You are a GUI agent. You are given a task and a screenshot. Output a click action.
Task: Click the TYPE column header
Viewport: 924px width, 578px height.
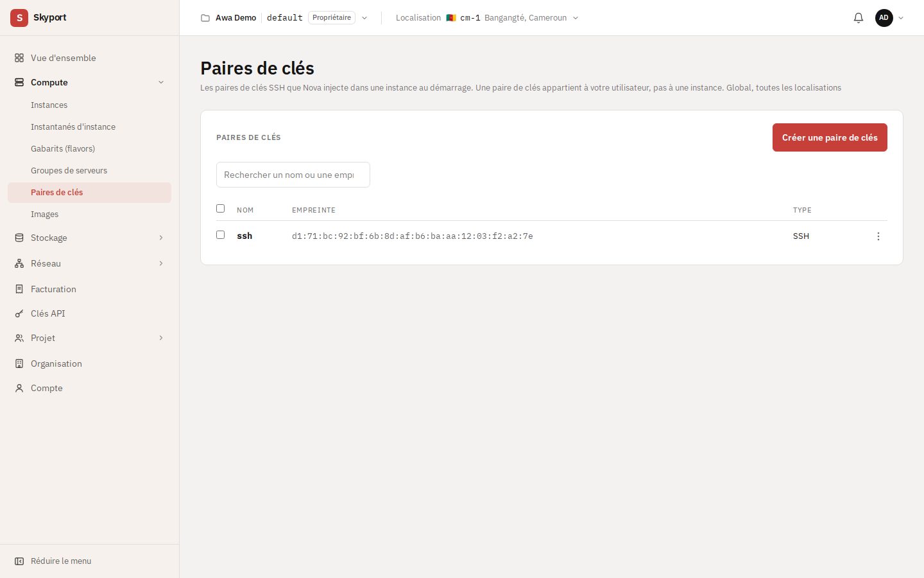(x=802, y=210)
